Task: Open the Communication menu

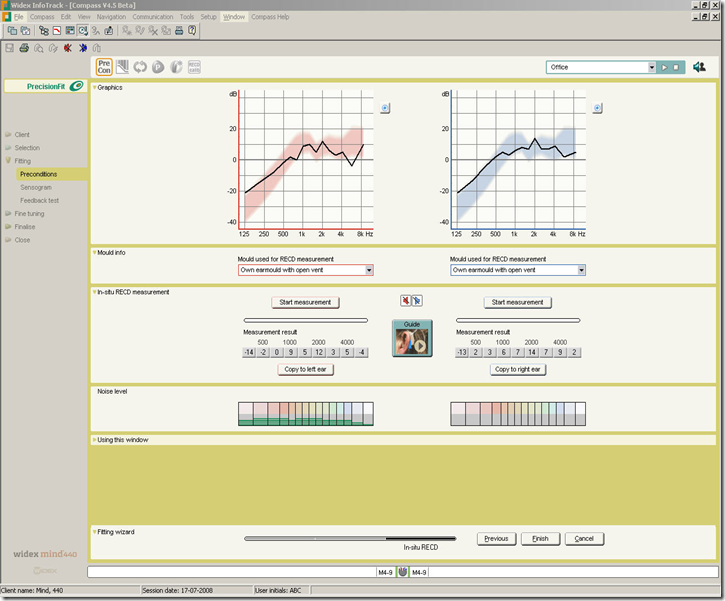Action: (x=153, y=17)
